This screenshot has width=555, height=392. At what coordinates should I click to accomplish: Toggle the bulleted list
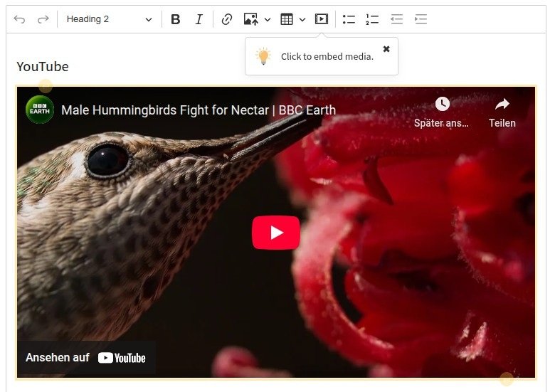tap(349, 19)
